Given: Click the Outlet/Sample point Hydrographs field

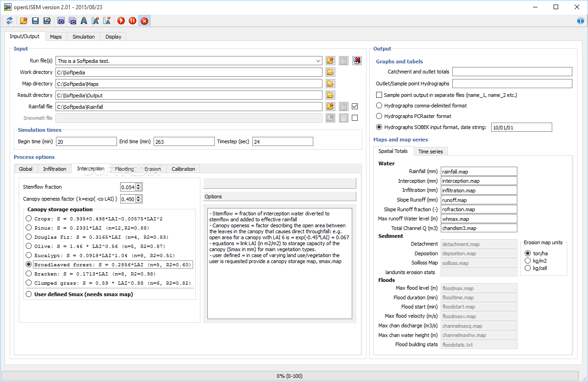Looking at the screenshot, I should coord(512,84).
